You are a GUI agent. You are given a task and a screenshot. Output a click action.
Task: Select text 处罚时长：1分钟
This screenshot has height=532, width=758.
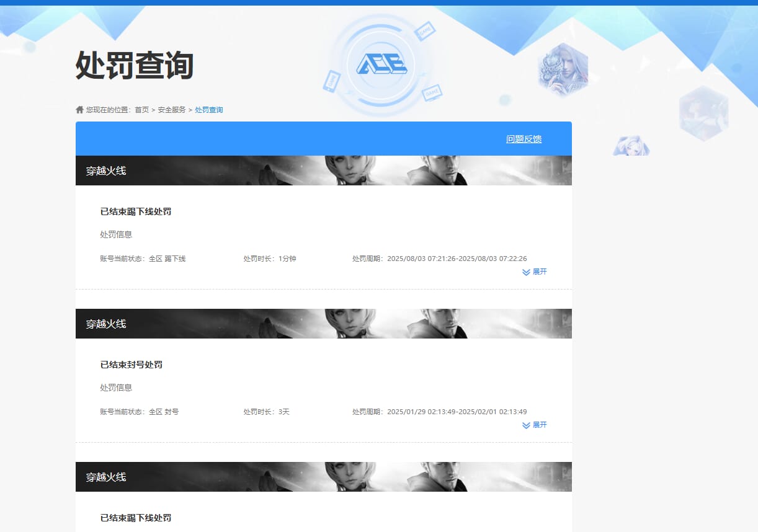pos(270,259)
